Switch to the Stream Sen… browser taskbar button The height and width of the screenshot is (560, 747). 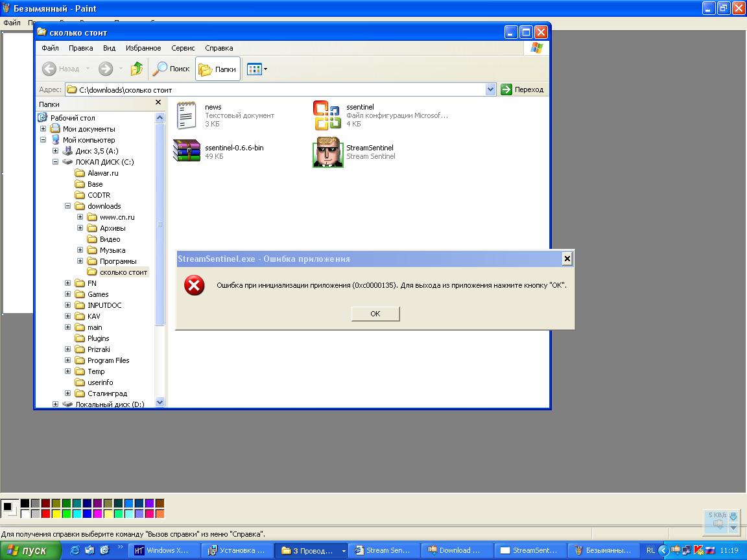[385, 550]
